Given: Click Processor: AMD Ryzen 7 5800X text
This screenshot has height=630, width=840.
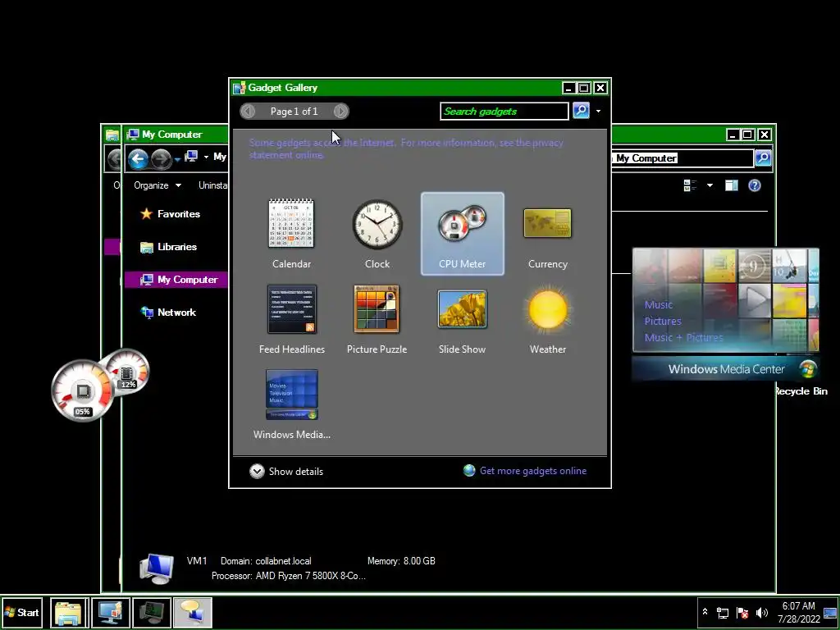Looking at the screenshot, I should (288, 576).
